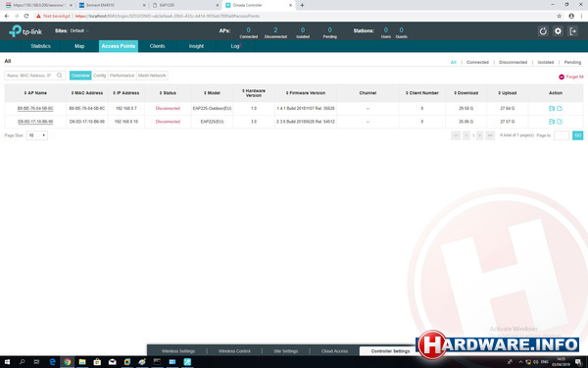This screenshot has height=368, width=588.
Task: Click the browser address bar URL
Action: coord(168,16)
